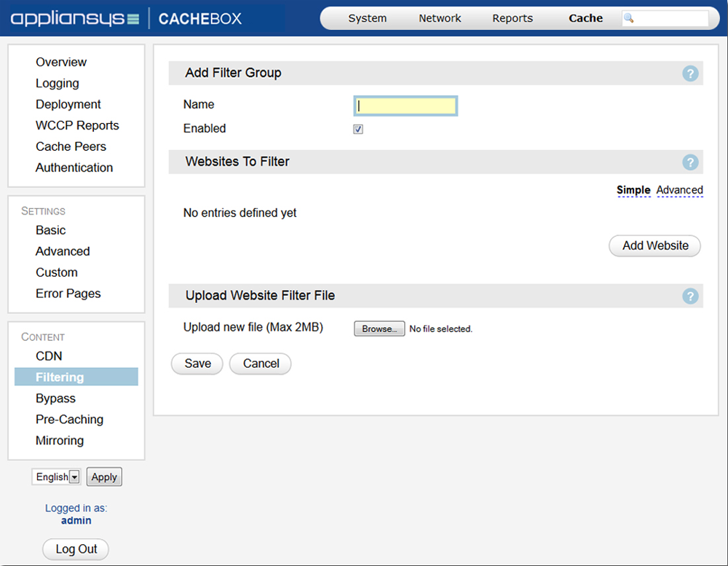Image resolution: width=728 pixels, height=566 pixels.
Task: Click the top search box
Action: pyautogui.click(x=665, y=18)
